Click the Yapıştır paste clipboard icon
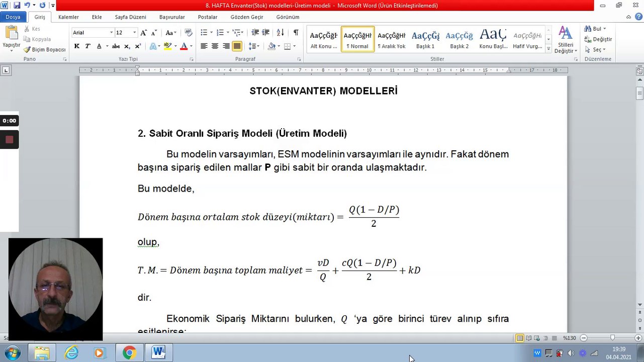The width and height of the screenshot is (644, 362). 11,33
